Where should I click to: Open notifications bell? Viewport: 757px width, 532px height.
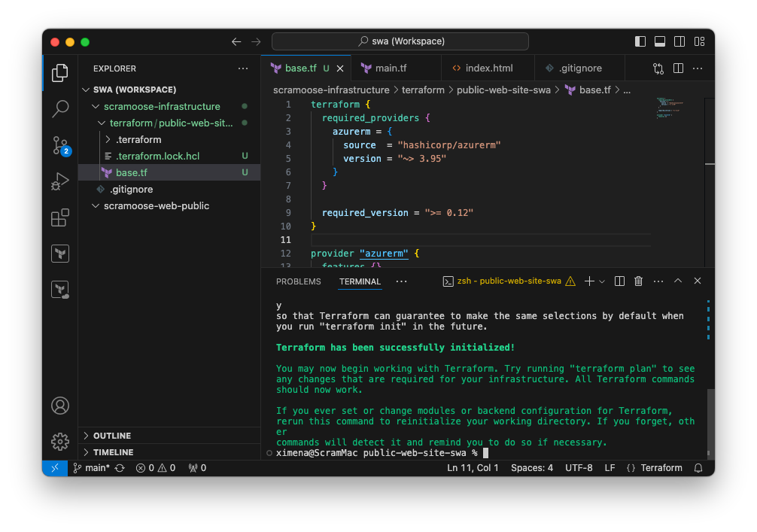[x=698, y=468]
